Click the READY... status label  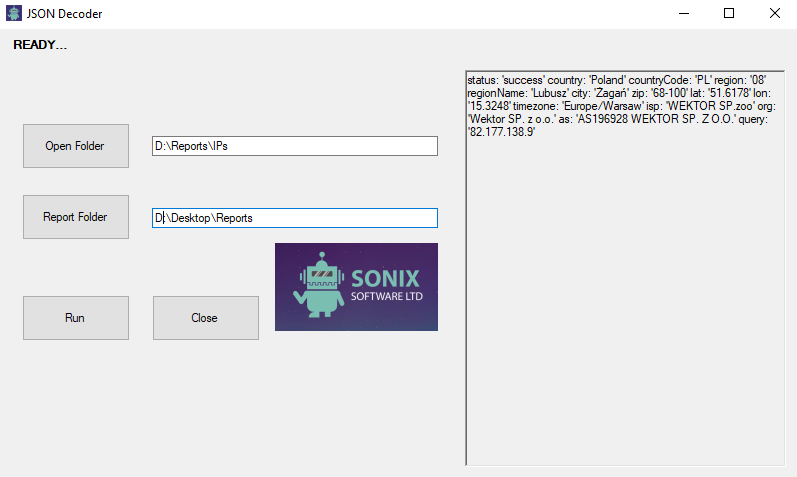click(40, 45)
